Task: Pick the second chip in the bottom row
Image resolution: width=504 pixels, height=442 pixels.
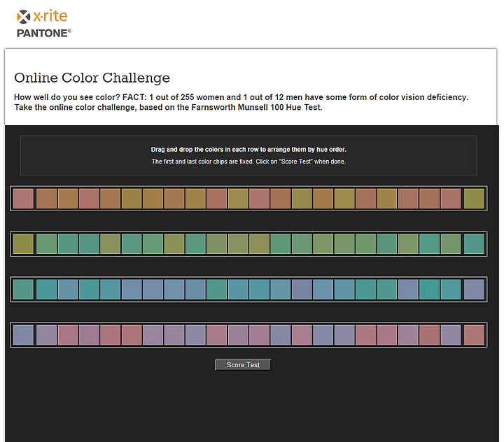Action: [47, 335]
